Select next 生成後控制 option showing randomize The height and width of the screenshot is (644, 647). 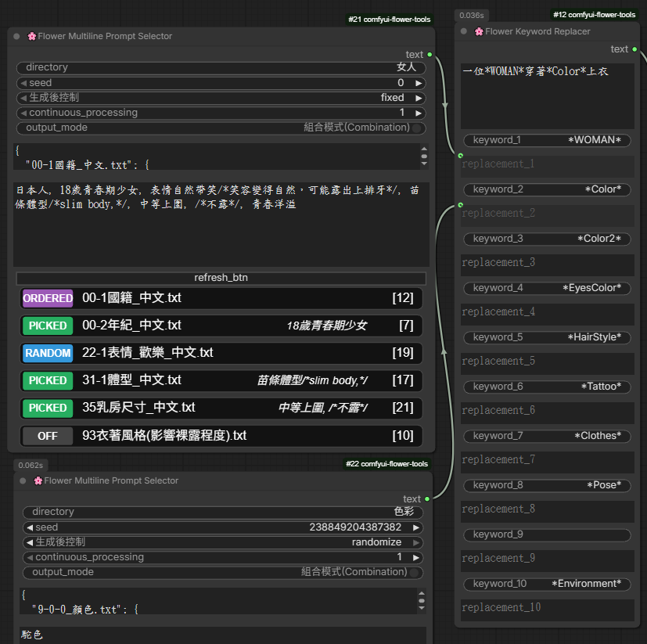[416, 542]
